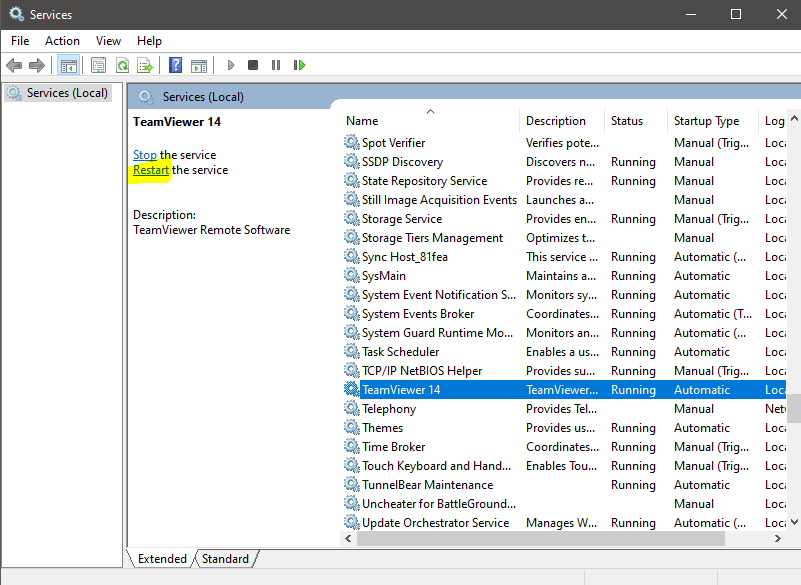This screenshot has width=801, height=585.
Task: Switch to the Standard tab
Action: (x=225, y=559)
